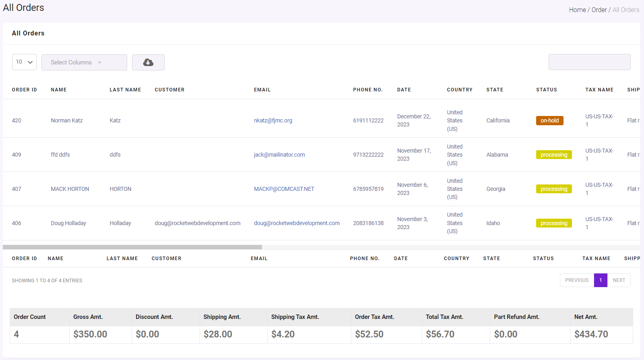The image size is (644, 360).
Task: Click name Doug Holladay
Action: [68, 223]
